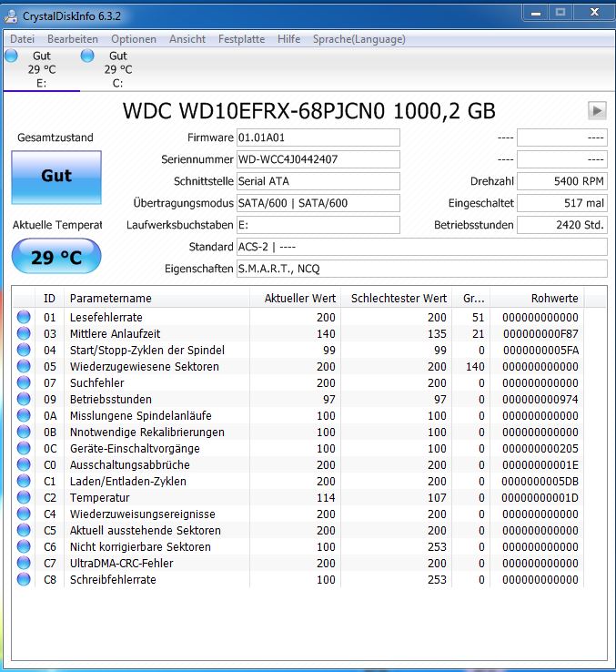
Task: Sort by the Schlechtester Wert column header
Action: 396,299
